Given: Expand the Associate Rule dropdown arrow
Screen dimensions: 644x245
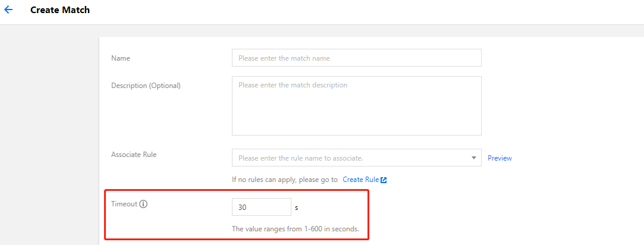Looking at the screenshot, I should [x=473, y=158].
